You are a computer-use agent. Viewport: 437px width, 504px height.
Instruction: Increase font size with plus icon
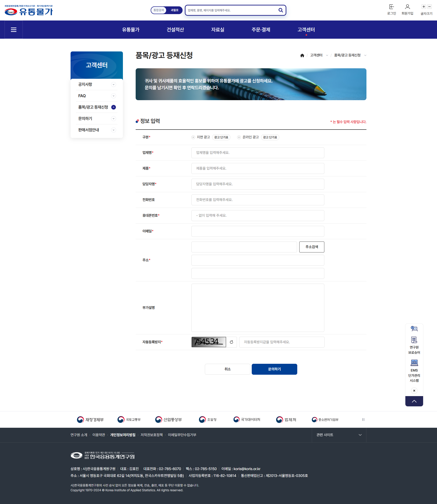424,7
